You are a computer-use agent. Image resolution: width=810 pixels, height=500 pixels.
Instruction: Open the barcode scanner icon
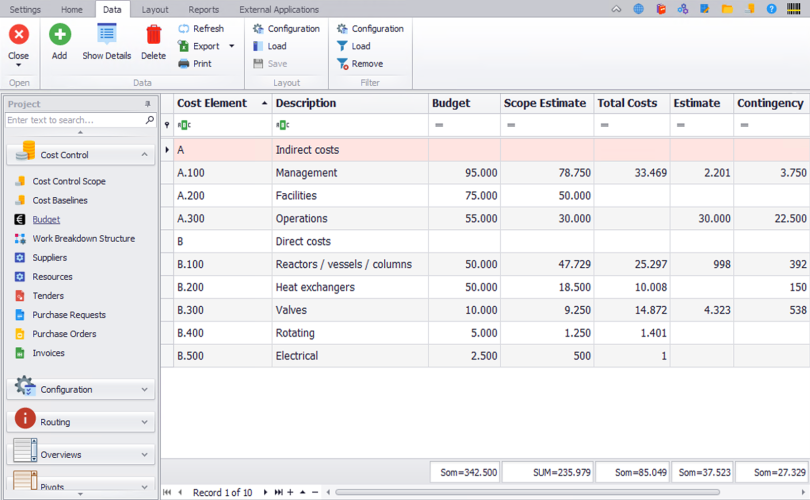(797, 8)
